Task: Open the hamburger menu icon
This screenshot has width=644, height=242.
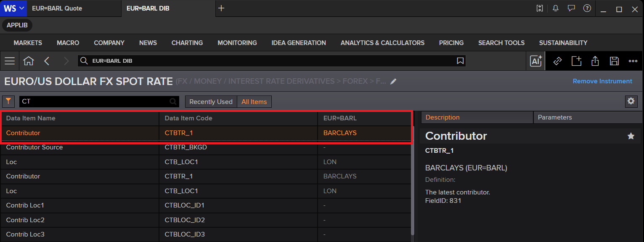Action: [x=10, y=61]
